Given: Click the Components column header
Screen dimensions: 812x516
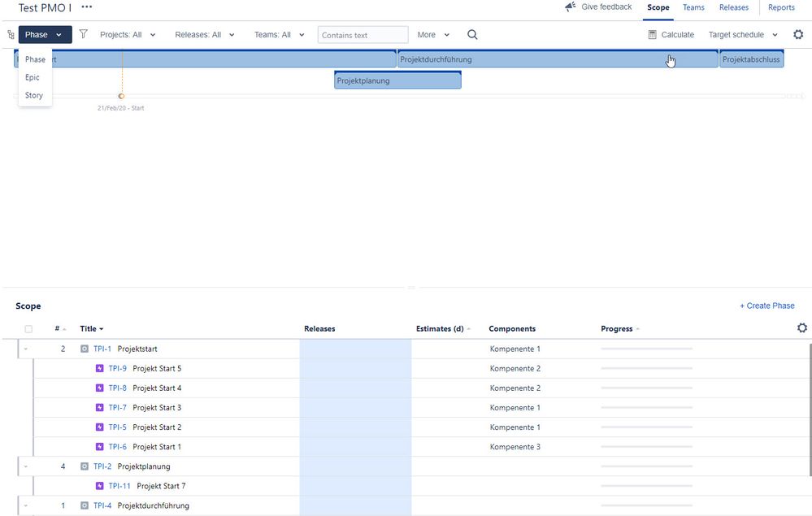Looking at the screenshot, I should [512, 328].
